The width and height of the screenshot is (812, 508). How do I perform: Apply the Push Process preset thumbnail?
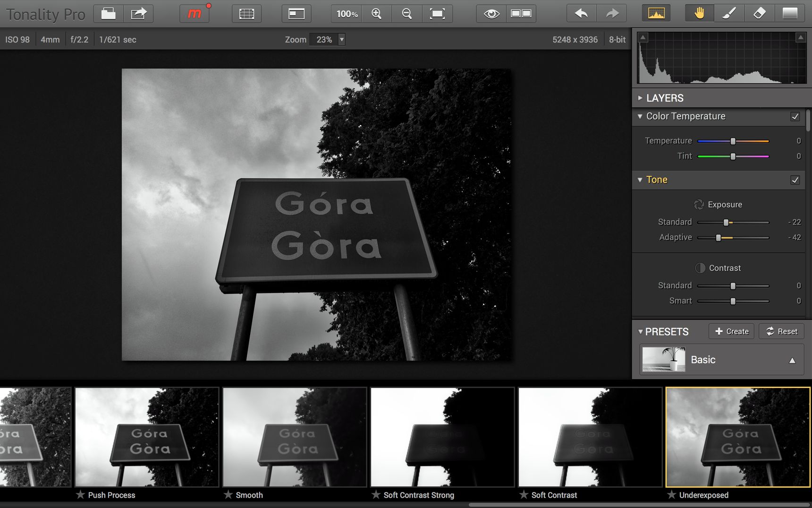point(147,437)
